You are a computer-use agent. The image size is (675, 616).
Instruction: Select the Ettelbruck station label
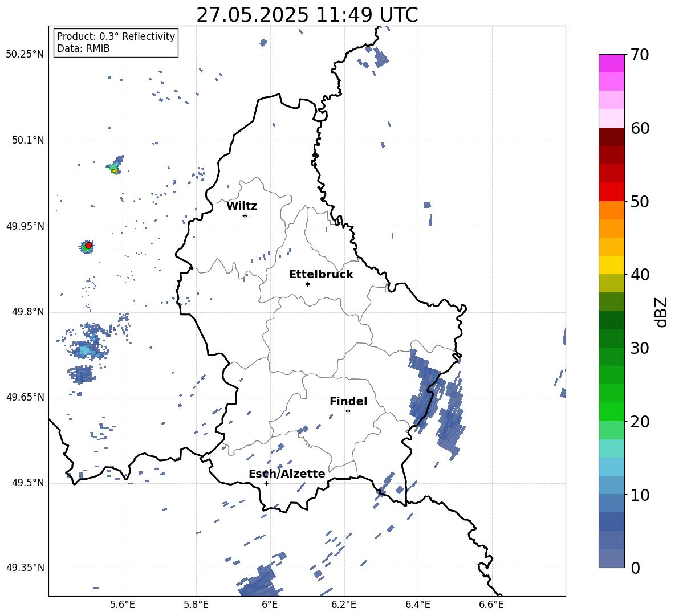click(x=321, y=275)
